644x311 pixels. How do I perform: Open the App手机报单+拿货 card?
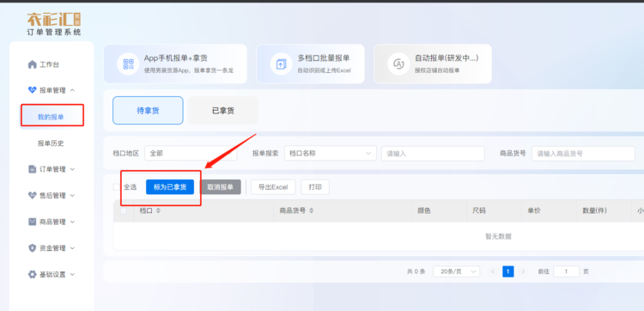pos(175,64)
